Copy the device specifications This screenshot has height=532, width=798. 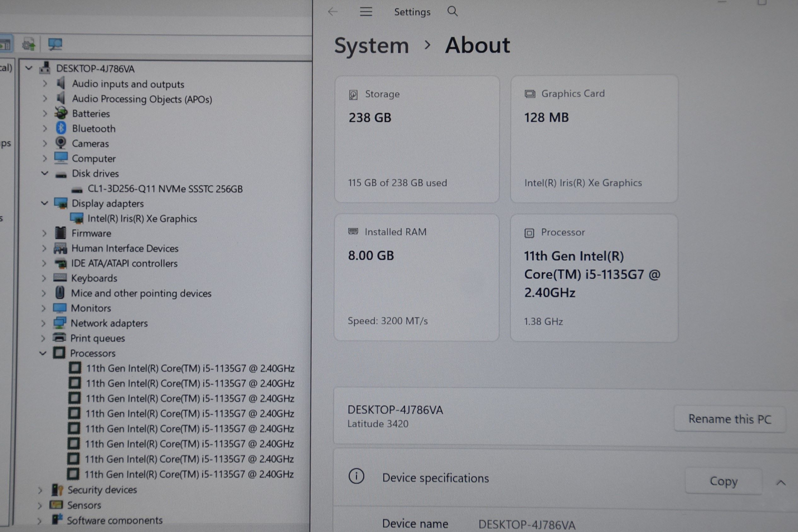(723, 481)
